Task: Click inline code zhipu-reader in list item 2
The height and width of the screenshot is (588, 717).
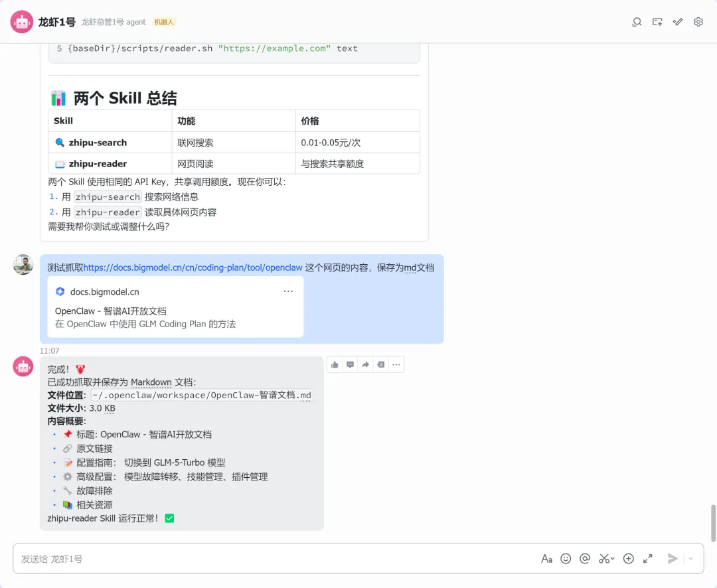Action: tap(108, 212)
